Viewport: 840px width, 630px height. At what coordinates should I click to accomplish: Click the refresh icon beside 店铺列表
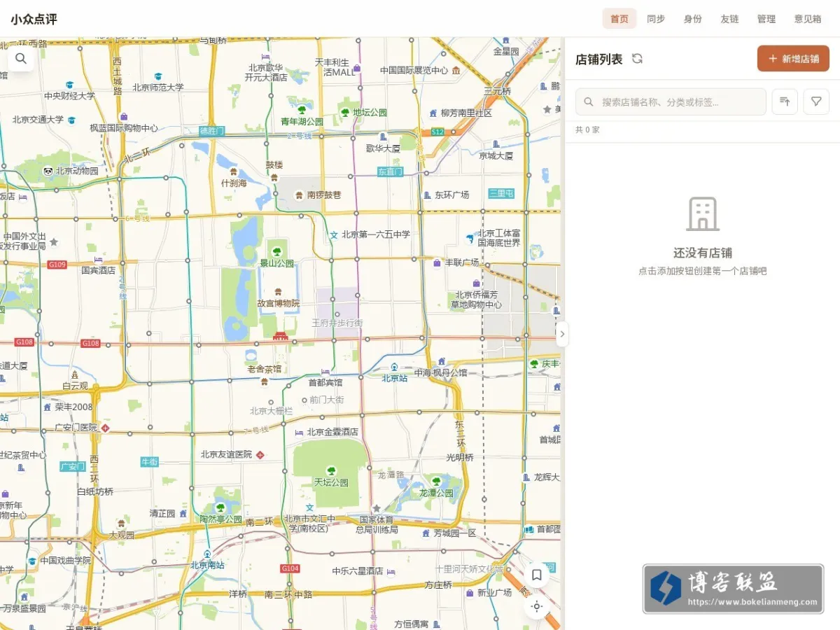click(x=637, y=59)
